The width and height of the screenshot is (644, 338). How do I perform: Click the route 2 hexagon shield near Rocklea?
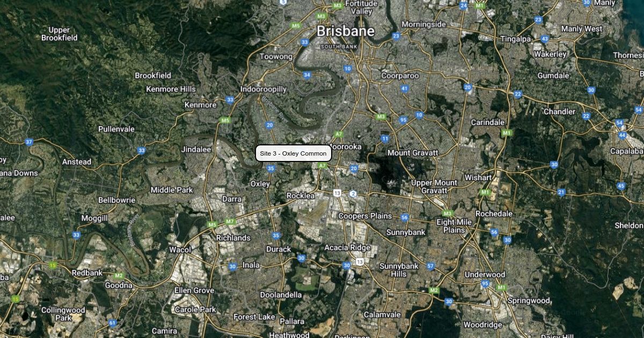pyautogui.click(x=353, y=194)
